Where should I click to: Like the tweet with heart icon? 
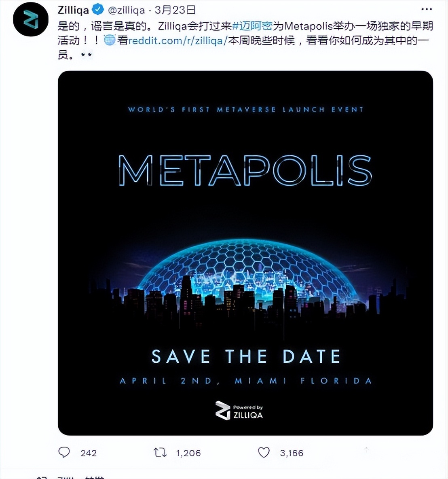(264, 452)
